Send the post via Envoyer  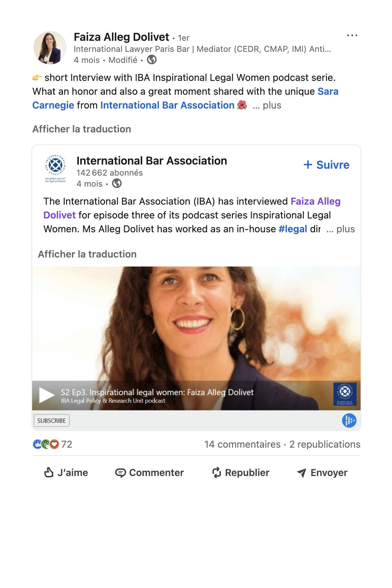point(322,473)
